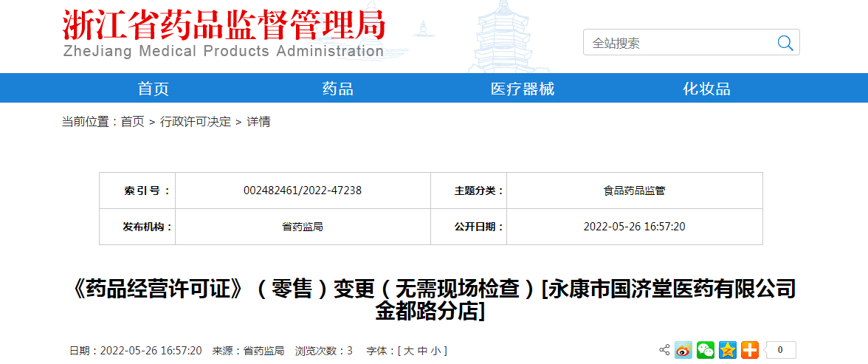Image resolution: width=868 pixels, height=364 pixels.
Task: Click 详情 in the breadcrumb
Action: pos(258,122)
